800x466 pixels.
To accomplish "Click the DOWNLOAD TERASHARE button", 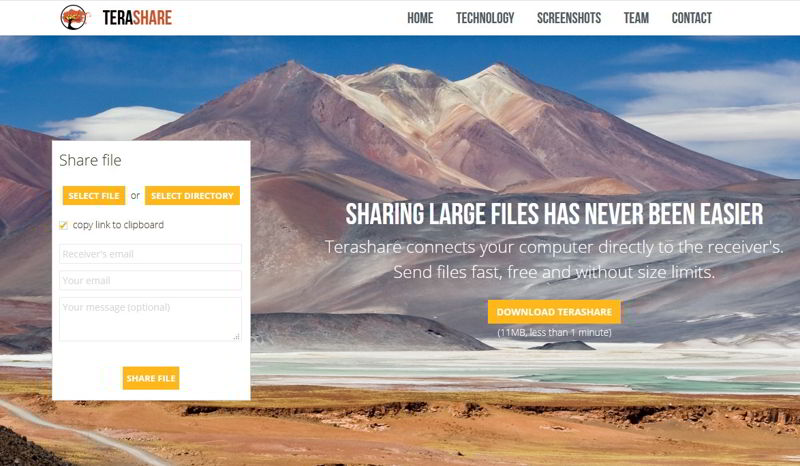I will 554,312.
